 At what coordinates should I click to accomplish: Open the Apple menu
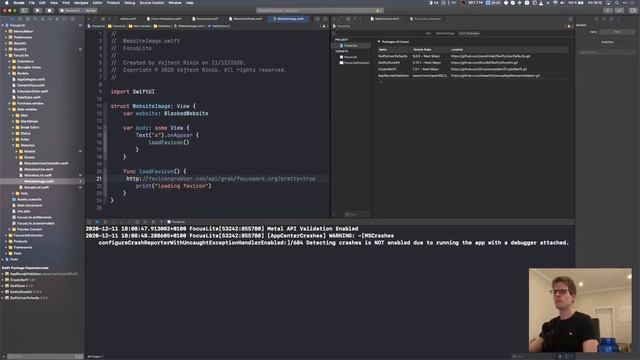pyautogui.click(x=6, y=3)
